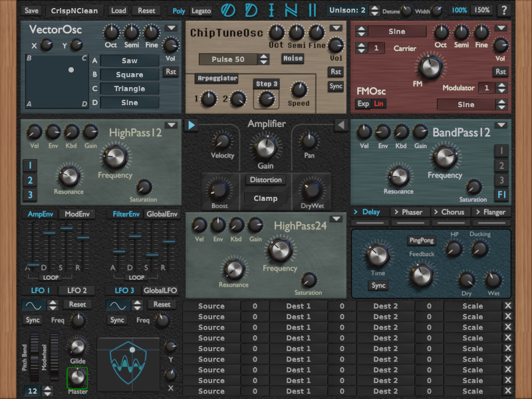Viewport: 532px width, 399px height.
Task: Select LFO 3 sine waveform display
Action: click(118, 306)
